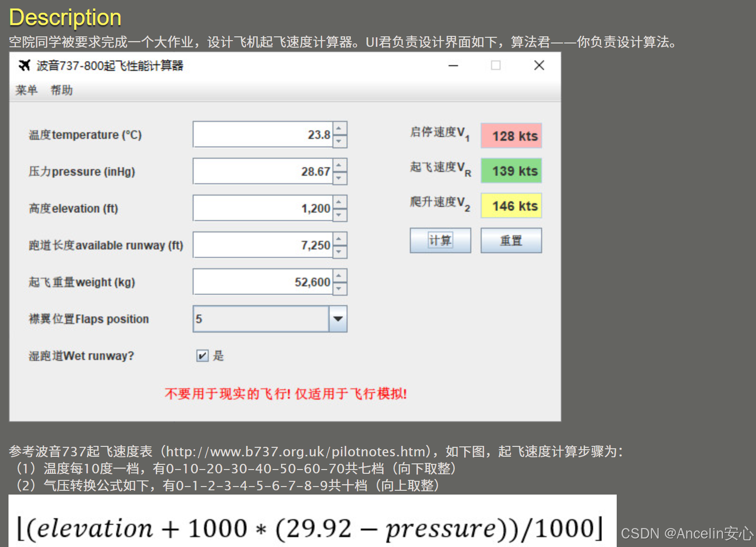The height and width of the screenshot is (547, 756).
Task: Click the available runway input field
Action: [x=263, y=245]
